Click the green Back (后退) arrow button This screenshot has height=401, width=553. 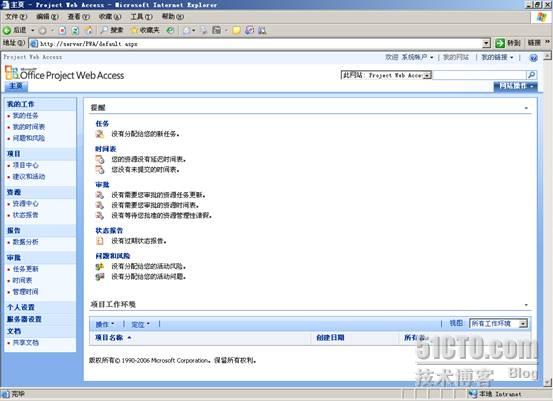click(x=14, y=31)
